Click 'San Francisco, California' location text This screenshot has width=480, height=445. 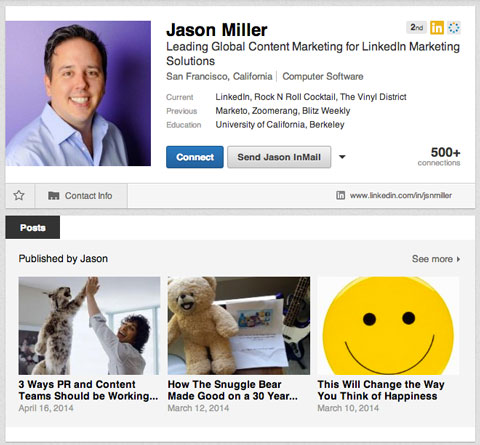point(219,76)
